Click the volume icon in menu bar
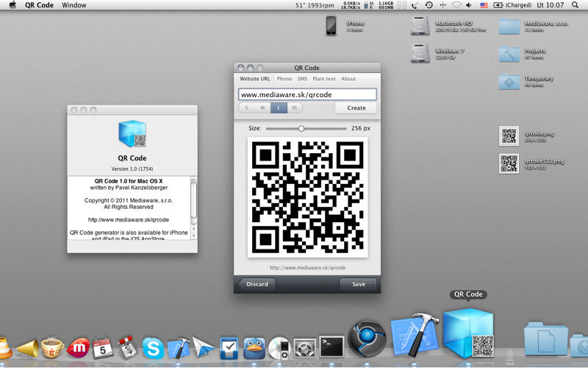Image resolution: width=588 pixels, height=368 pixels. tap(469, 5)
